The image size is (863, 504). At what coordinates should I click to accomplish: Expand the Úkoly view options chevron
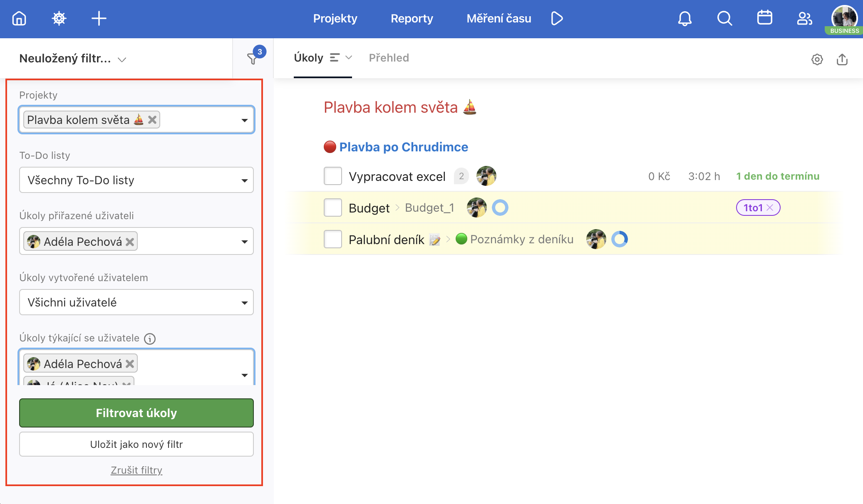349,57
